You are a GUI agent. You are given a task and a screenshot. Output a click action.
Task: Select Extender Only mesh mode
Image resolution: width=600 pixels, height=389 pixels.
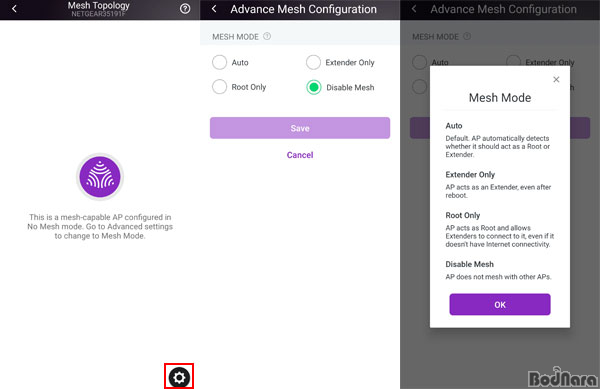pyautogui.click(x=340, y=62)
